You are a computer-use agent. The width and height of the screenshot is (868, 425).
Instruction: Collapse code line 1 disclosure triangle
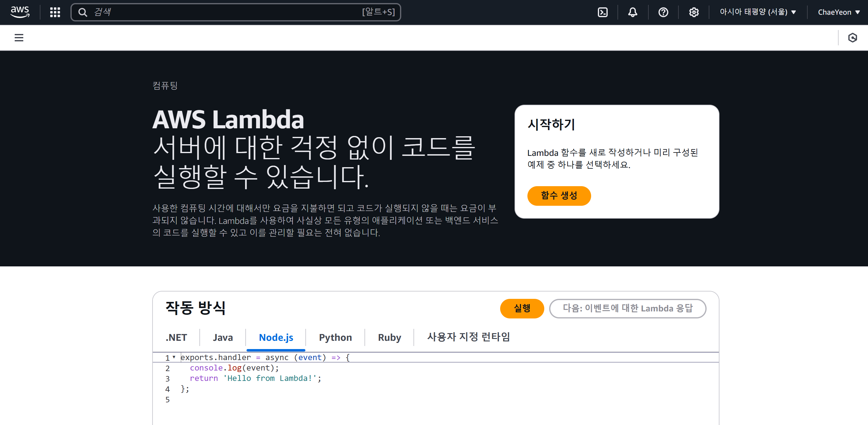[174, 357]
